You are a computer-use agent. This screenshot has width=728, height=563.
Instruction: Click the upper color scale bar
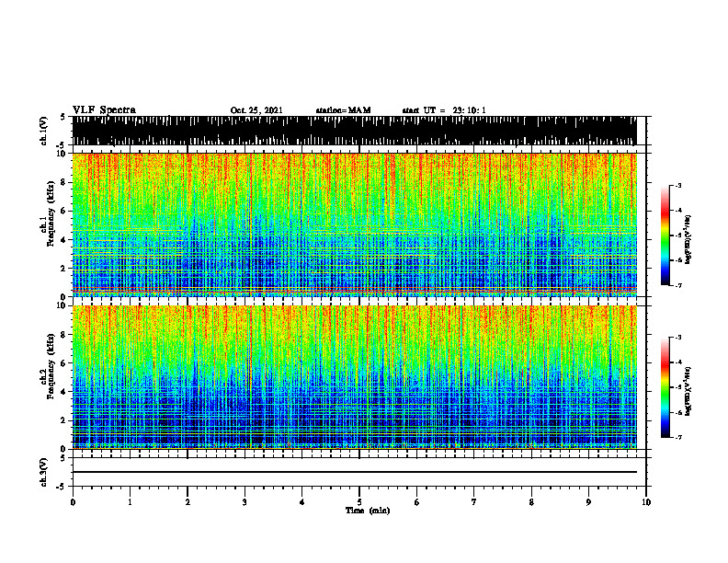tap(665, 236)
